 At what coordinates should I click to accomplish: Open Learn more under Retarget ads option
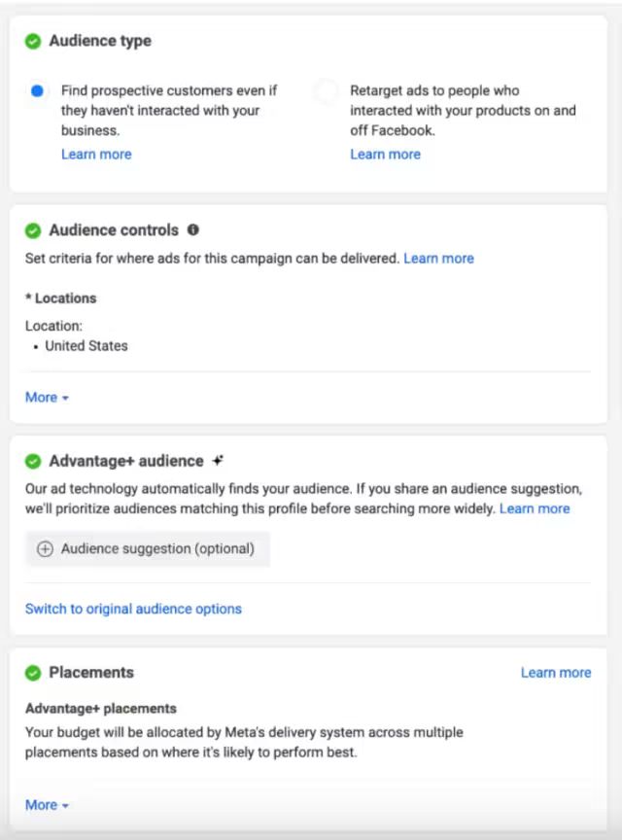[x=385, y=155]
